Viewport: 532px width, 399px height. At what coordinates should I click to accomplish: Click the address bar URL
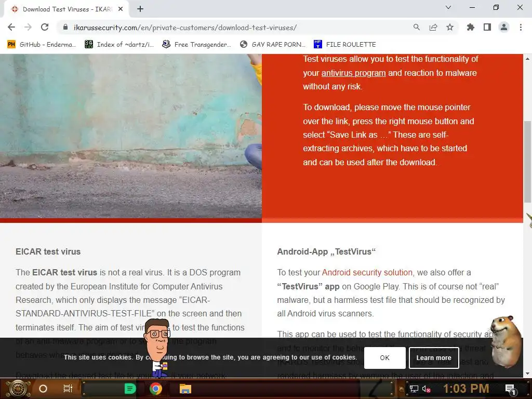point(185,28)
